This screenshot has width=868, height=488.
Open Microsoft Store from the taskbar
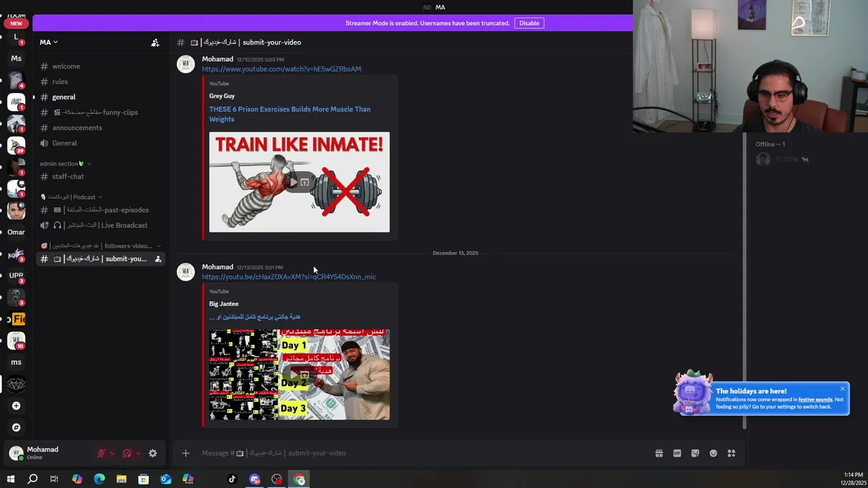pyautogui.click(x=144, y=479)
